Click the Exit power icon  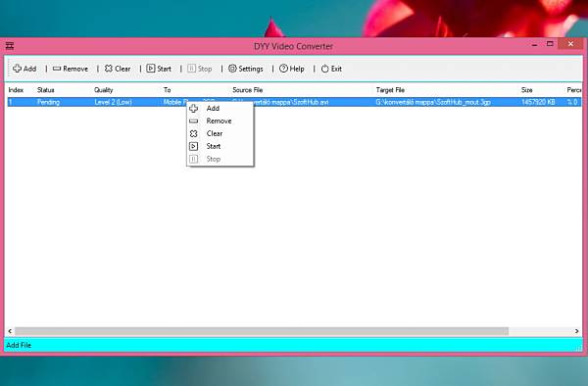[x=324, y=69]
